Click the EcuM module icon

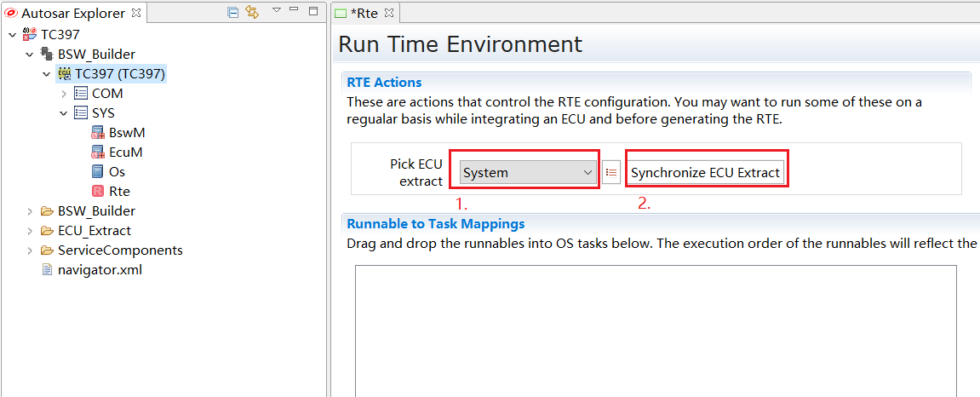pyautogui.click(x=98, y=152)
